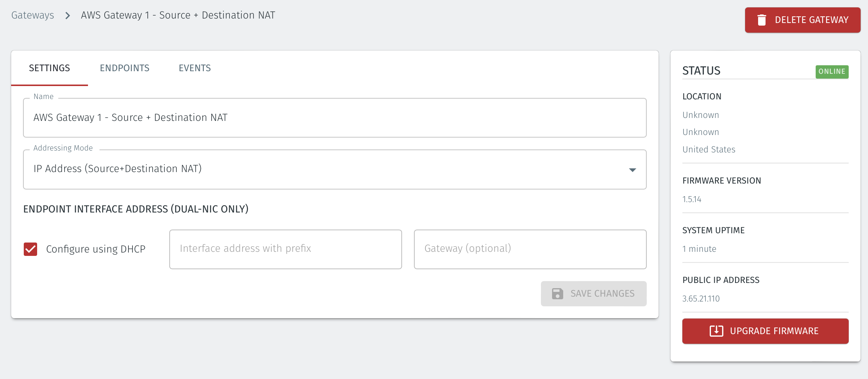The width and height of the screenshot is (868, 379).
Task: Click the Save Changes button
Action: 593,294
